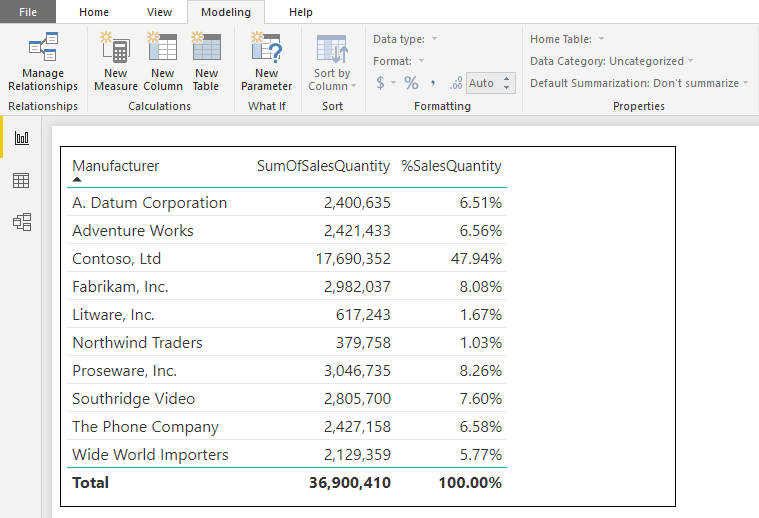Image resolution: width=759 pixels, height=518 pixels.
Task: Sort by %SalesQuantity column header
Action: coord(451,166)
